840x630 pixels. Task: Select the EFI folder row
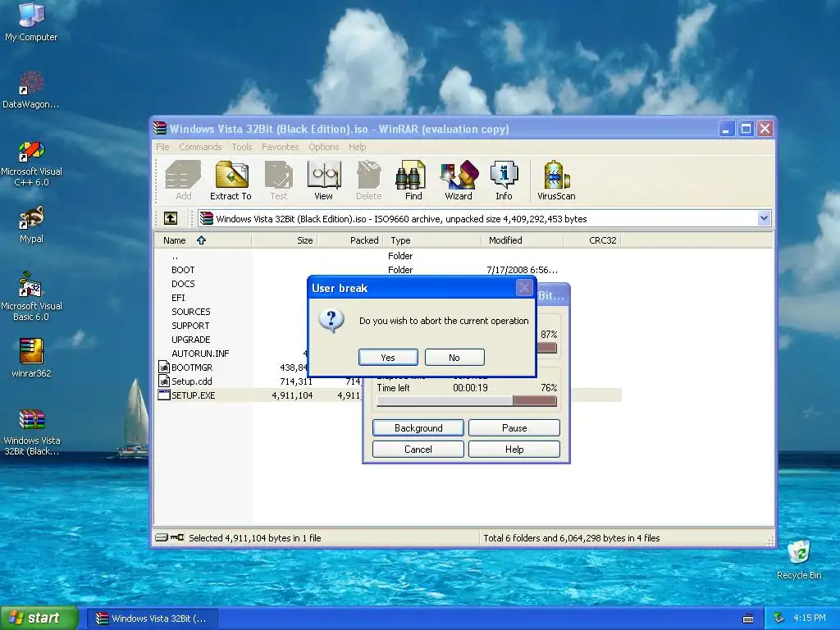(178, 298)
